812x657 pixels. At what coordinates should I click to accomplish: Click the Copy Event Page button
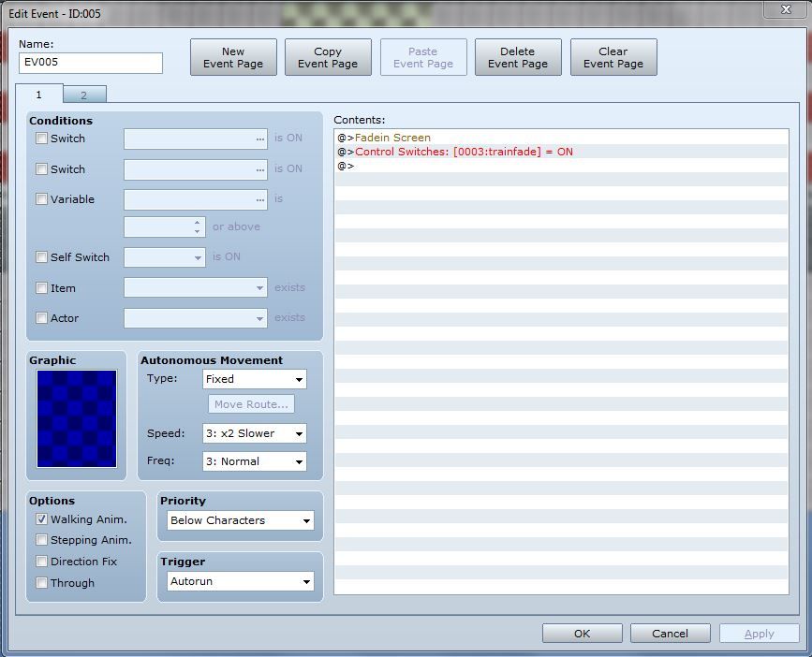pyautogui.click(x=328, y=58)
